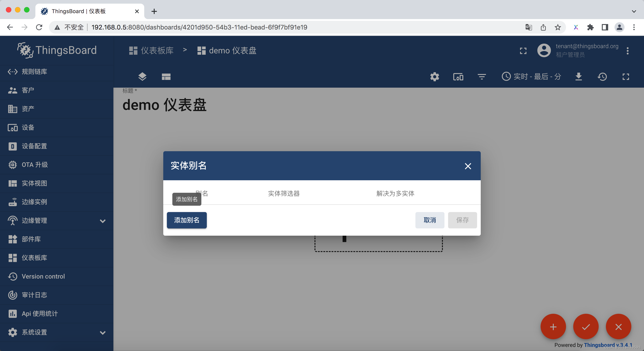The image size is (644, 351).
Task: Open dashboard settings gear icon
Action: (x=434, y=77)
